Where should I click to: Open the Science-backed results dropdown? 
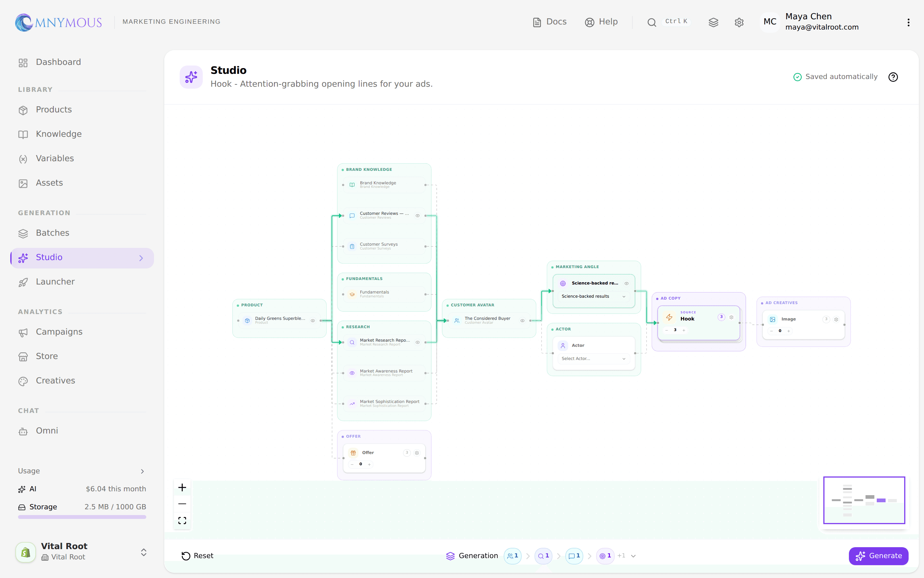(x=593, y=296)
